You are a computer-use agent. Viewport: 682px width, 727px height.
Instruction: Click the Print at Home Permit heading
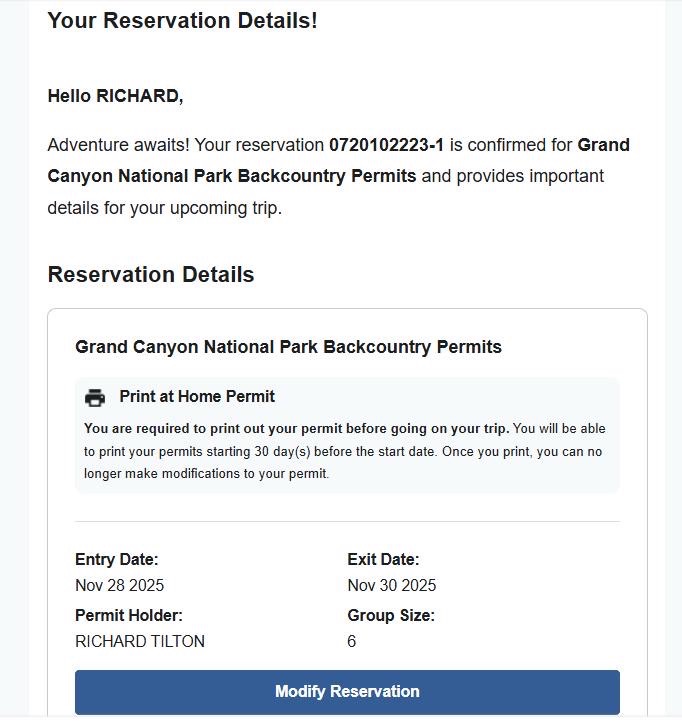(x=197, y=396)
